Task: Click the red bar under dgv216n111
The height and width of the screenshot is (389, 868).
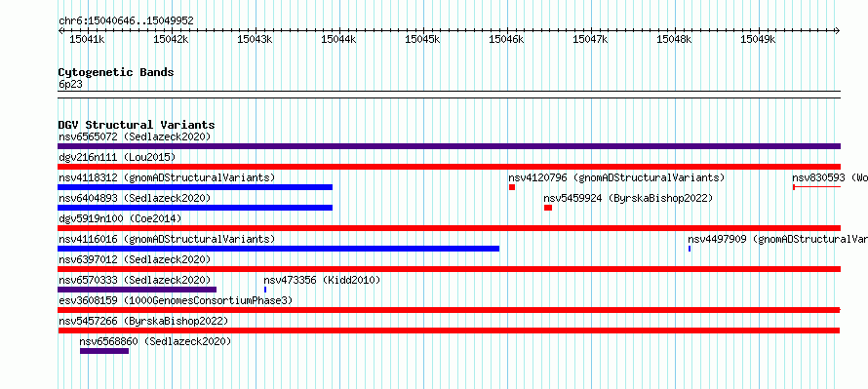Action: pos(449,167)
